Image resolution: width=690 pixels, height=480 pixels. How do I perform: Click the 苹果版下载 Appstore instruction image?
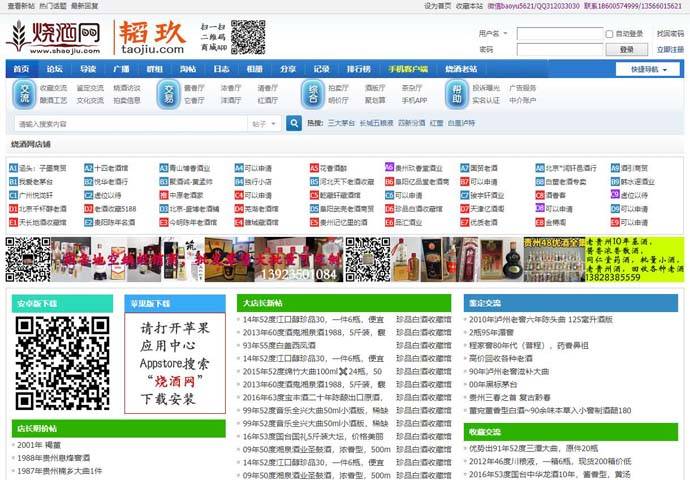[175, 363]
